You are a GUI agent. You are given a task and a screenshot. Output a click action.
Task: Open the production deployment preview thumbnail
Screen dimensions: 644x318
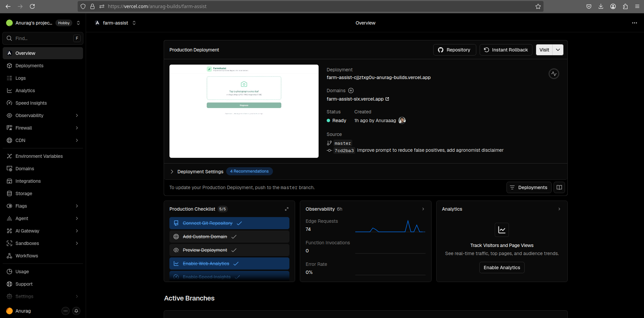[244, 111]
